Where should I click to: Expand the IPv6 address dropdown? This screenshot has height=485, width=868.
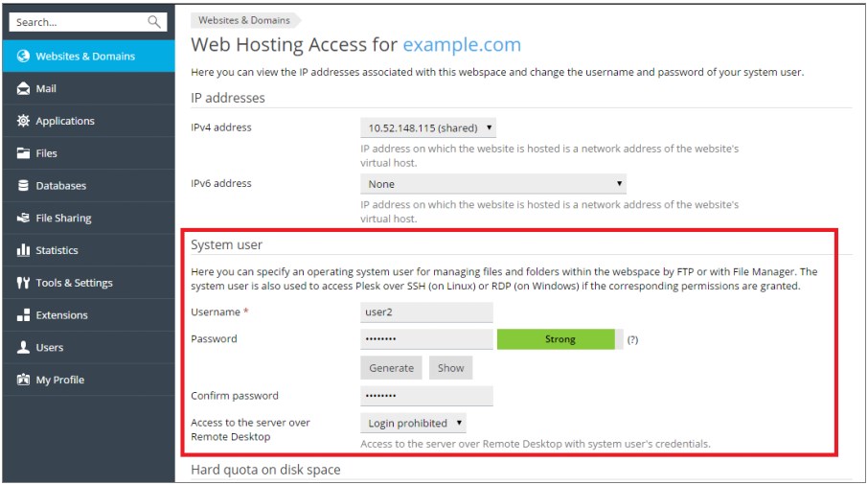click(x=493, y=184)
